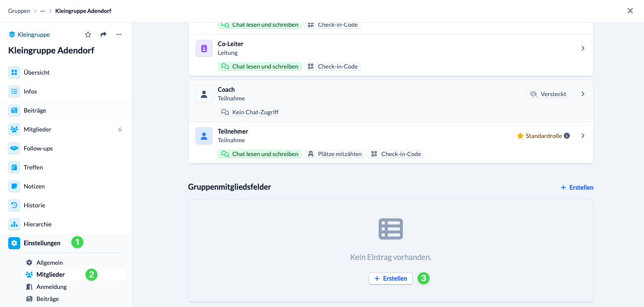Click the Treffen calendar icon
Screen dimensions: 644x307
tap(14, 167)
